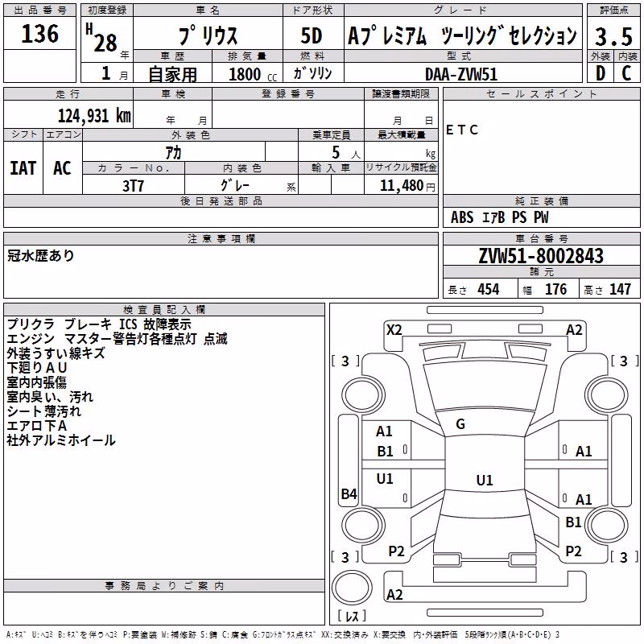
Task: Click the 初度登録 header
Action: (x=107, y=10)
